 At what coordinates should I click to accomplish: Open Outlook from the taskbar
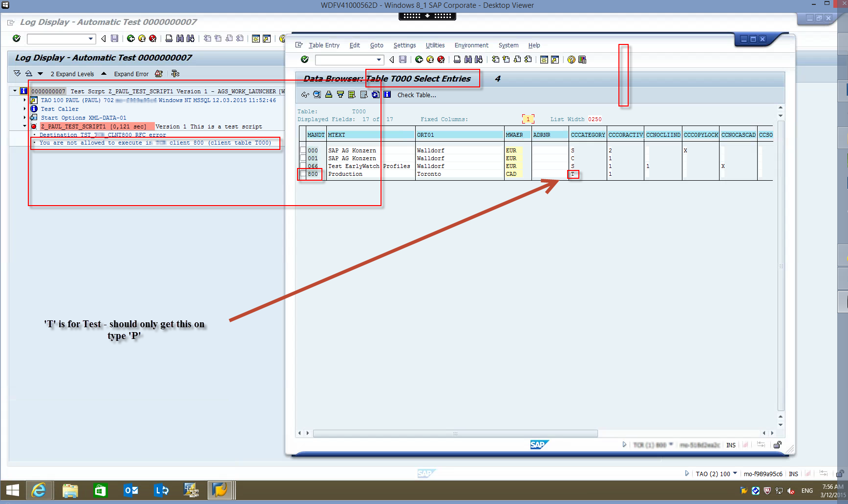click(x=131, y=490)
